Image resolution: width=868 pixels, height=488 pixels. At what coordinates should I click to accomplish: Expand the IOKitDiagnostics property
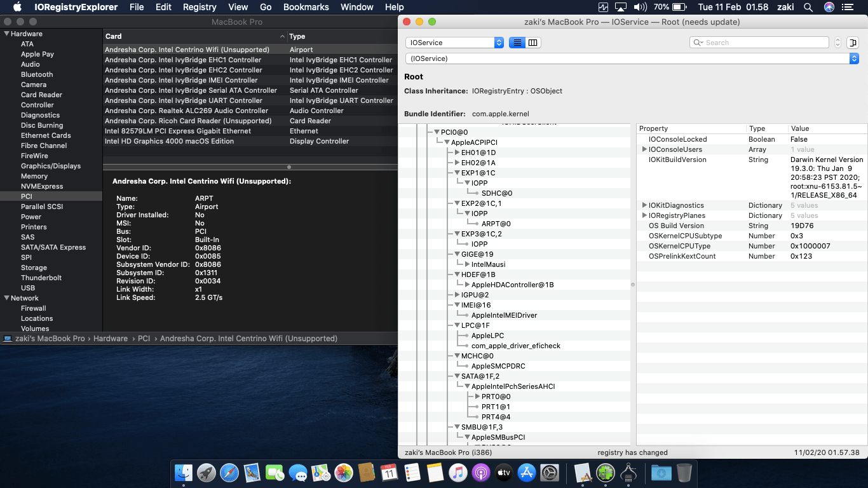[x=644, y=205]
